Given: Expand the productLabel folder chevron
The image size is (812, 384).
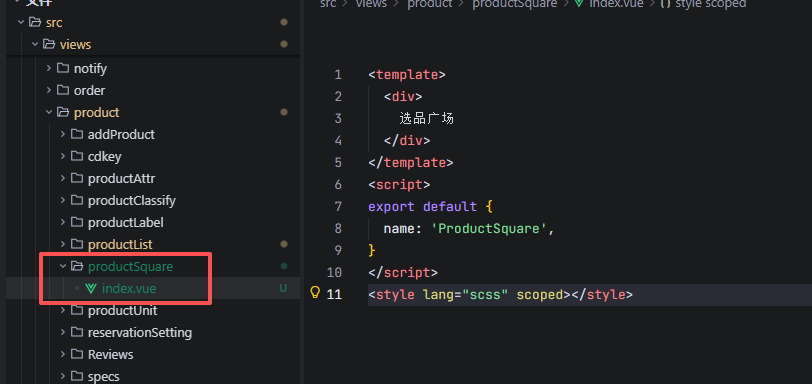Looking at the screenshot, I should pyautogui.click(x=63, y=222).
